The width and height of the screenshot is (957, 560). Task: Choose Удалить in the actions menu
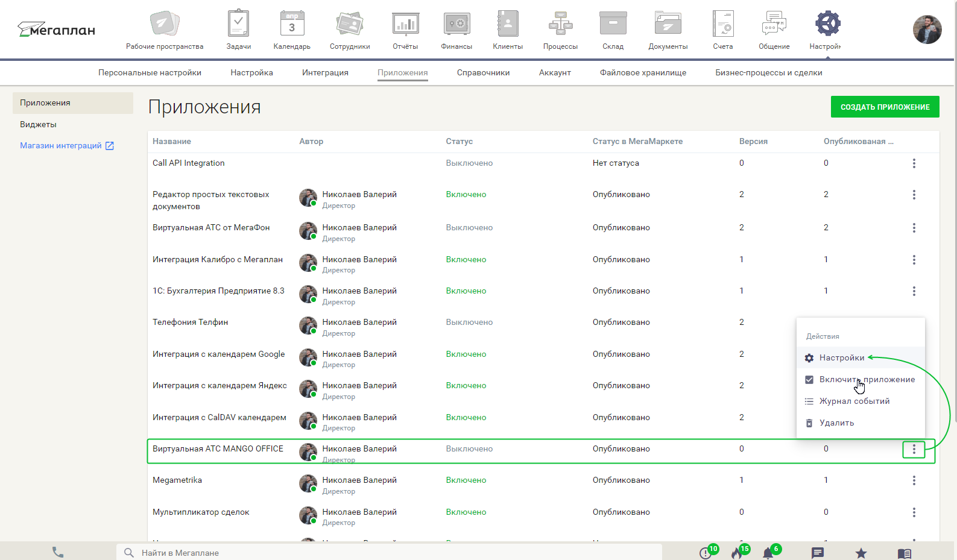click(861, 423)
